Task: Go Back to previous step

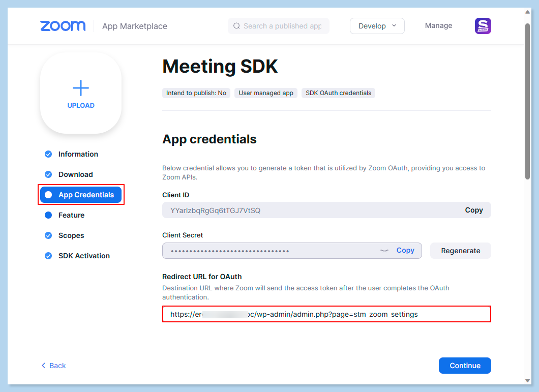Action: [x=53, y=366]
